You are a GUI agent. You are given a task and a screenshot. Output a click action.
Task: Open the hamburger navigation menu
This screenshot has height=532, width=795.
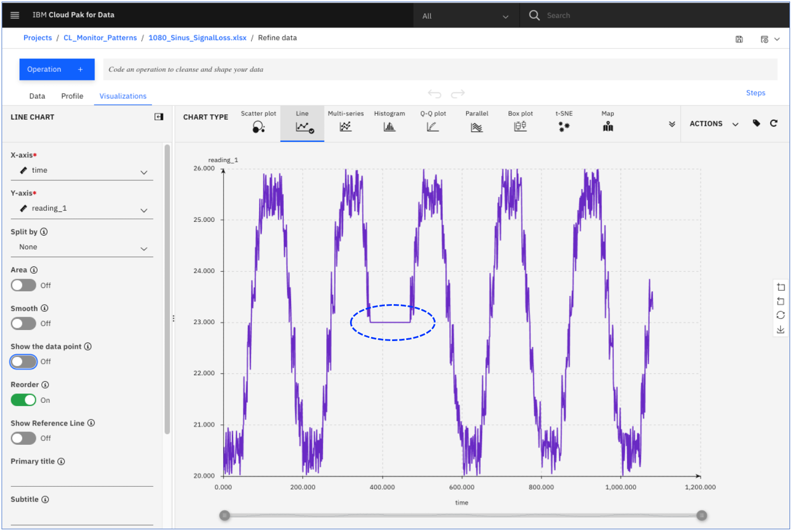15,15
